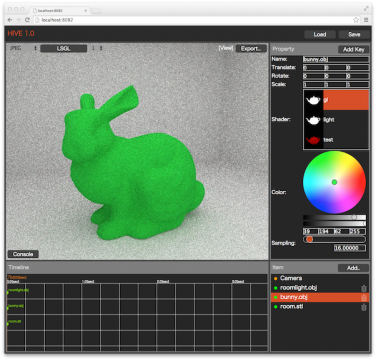Viewport: 376px width, 360px height.
Task: Click the first Translate value field
Action: (x=313, y=68)
